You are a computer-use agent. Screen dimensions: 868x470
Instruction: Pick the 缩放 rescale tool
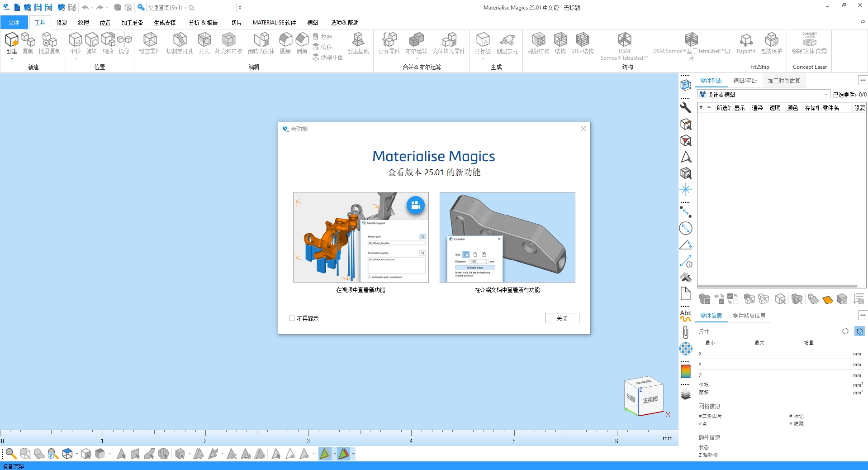click(108, 43)
